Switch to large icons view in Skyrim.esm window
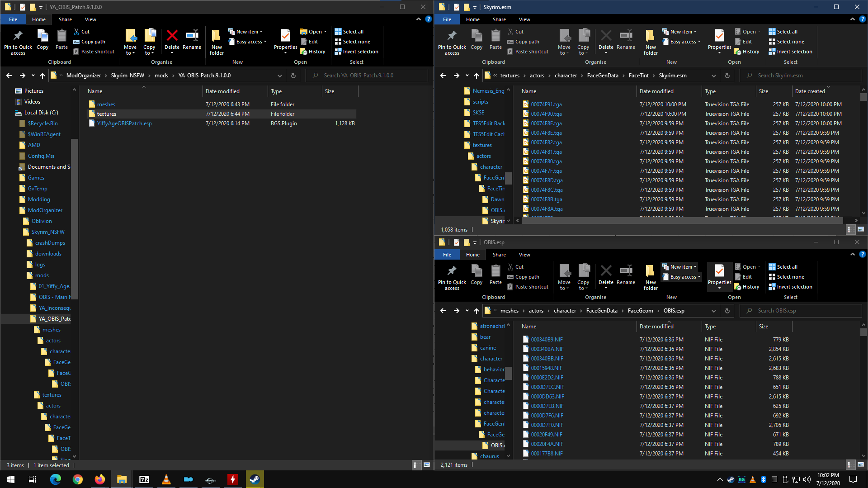868x488 pixels. click(x=860, y=230)
